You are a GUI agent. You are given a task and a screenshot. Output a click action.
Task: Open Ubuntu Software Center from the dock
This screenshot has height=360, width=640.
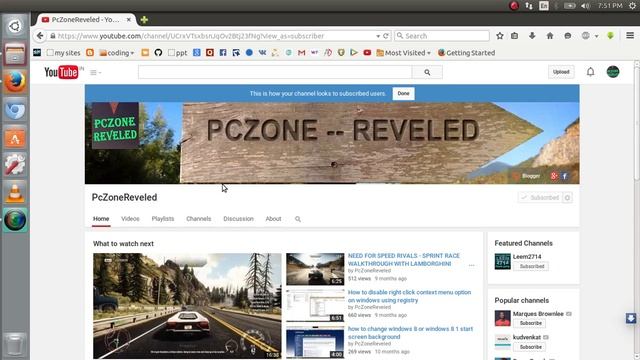coord(15,138)
